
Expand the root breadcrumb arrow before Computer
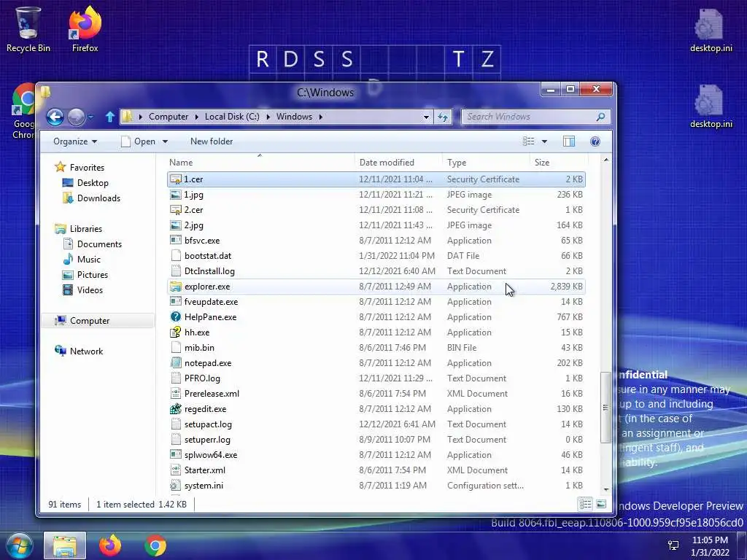click(x=140, y=117)
